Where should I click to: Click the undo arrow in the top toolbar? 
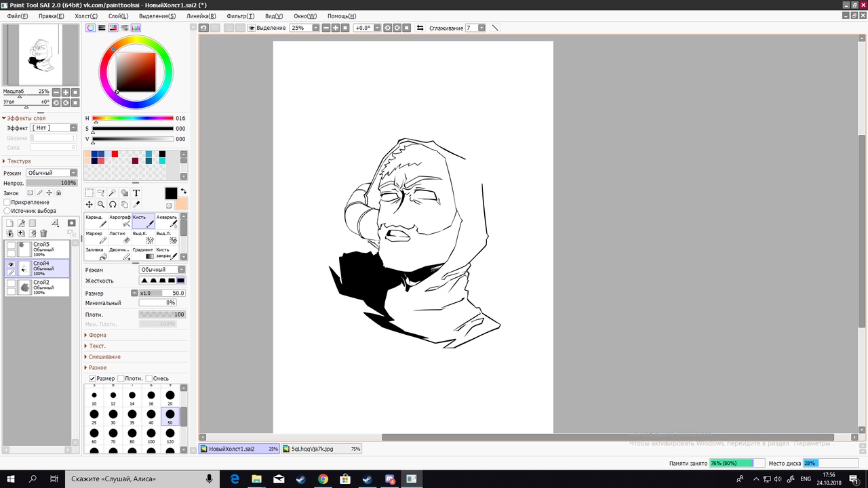(x=203, y=28)
